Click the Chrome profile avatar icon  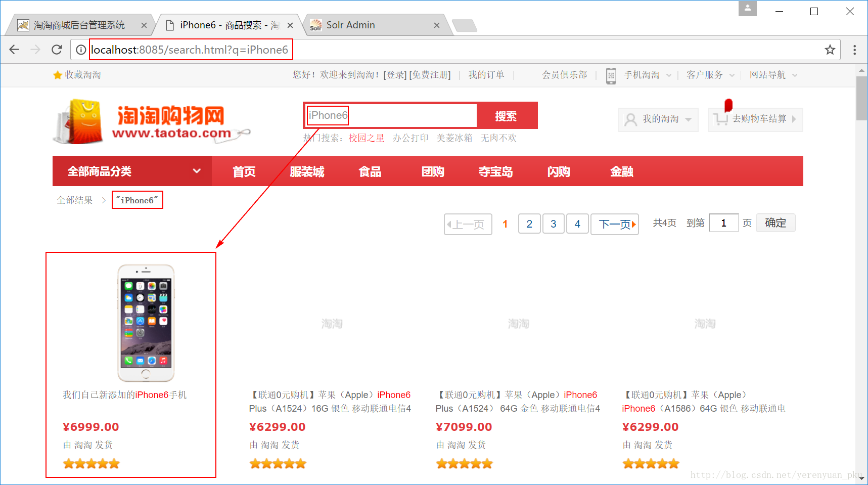point(747,9)
